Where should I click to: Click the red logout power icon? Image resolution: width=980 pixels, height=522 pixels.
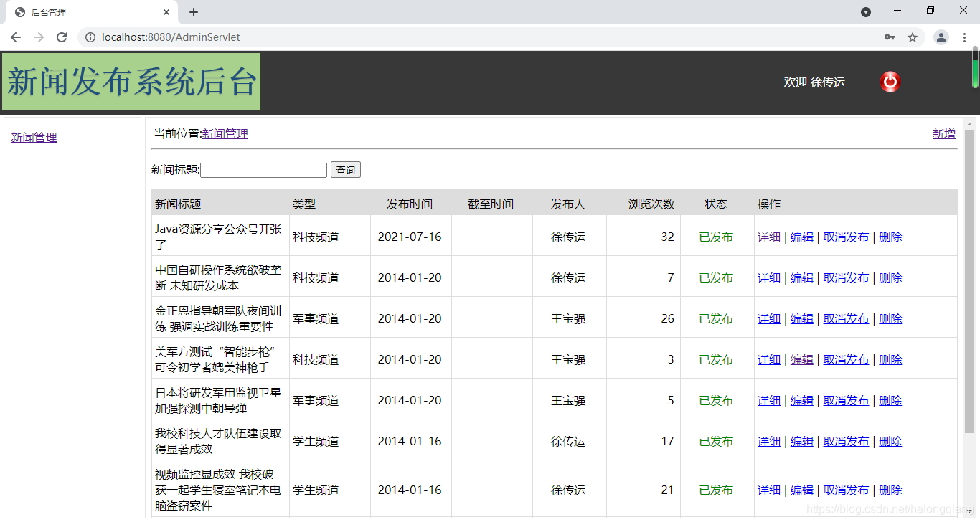[890, 82]
